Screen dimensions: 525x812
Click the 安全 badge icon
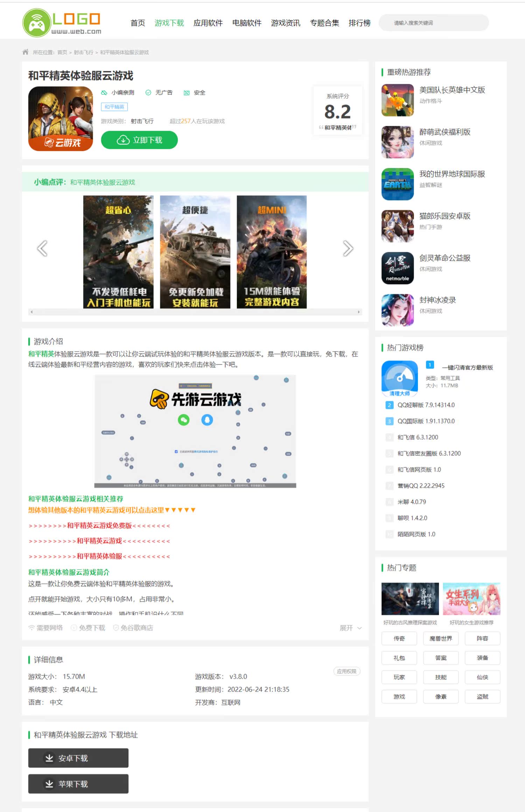coord(187,93)
